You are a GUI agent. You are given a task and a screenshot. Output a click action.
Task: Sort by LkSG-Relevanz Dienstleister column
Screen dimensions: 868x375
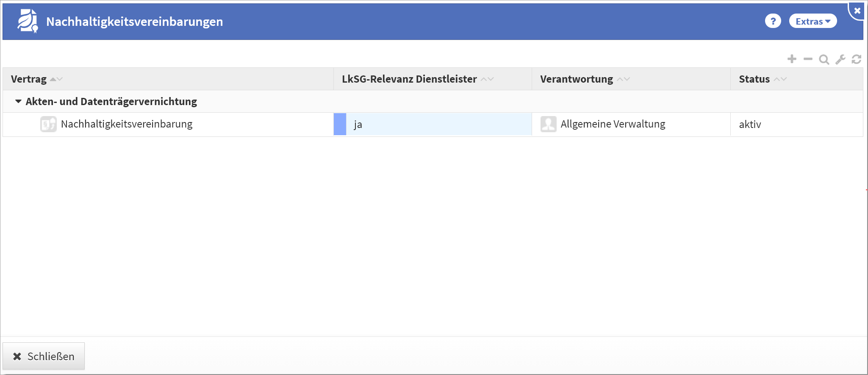point(409,79)
